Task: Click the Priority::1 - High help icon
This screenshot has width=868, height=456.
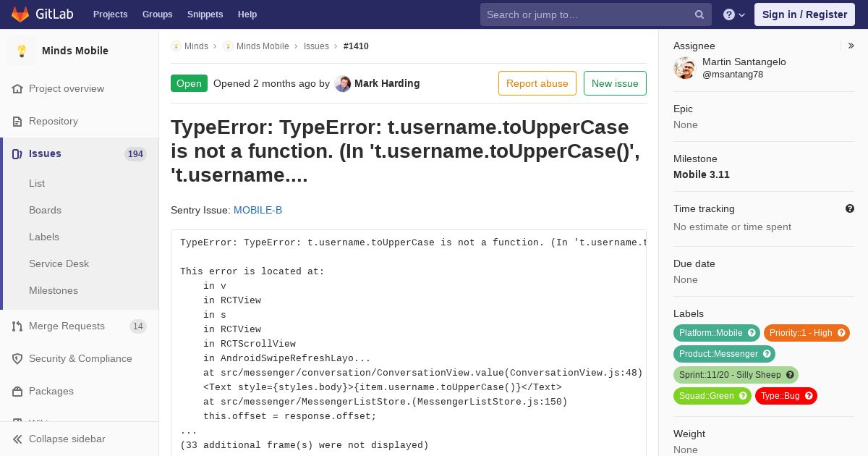Action: (x=841, y=333)
